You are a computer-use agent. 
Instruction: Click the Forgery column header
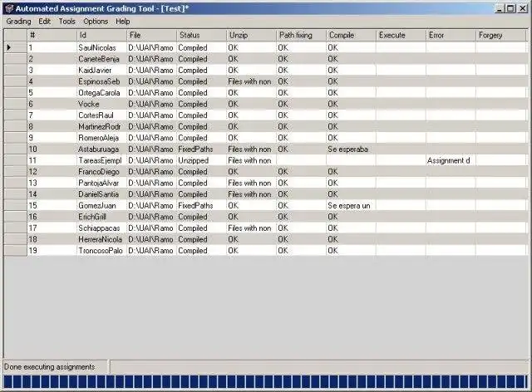pos(500,35)
